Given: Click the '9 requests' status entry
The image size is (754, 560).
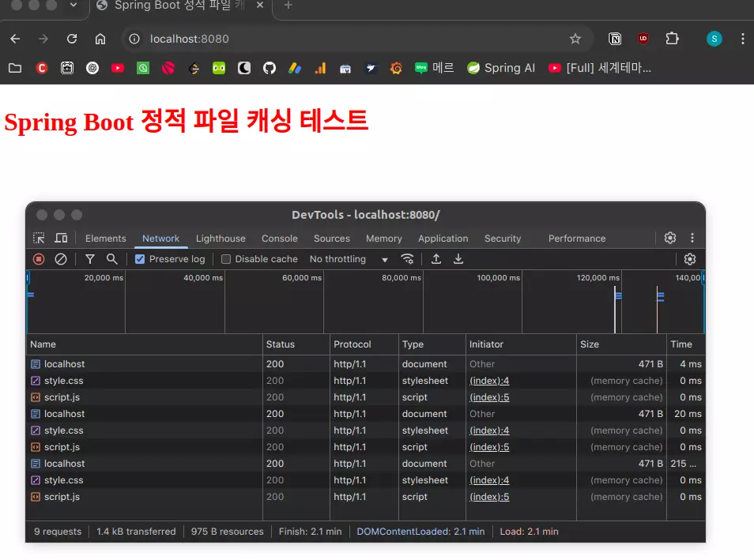Looking at the screenshot, I should coord(58,532).
